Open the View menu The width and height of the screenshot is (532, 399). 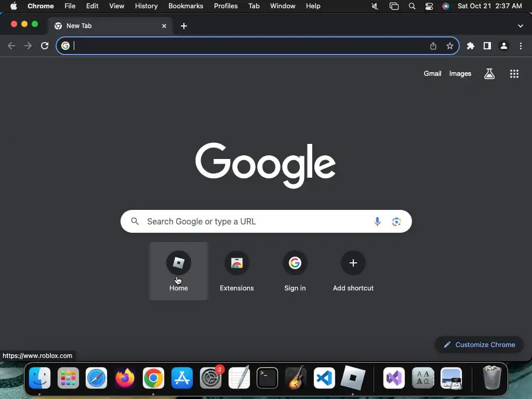pos(116,6)
